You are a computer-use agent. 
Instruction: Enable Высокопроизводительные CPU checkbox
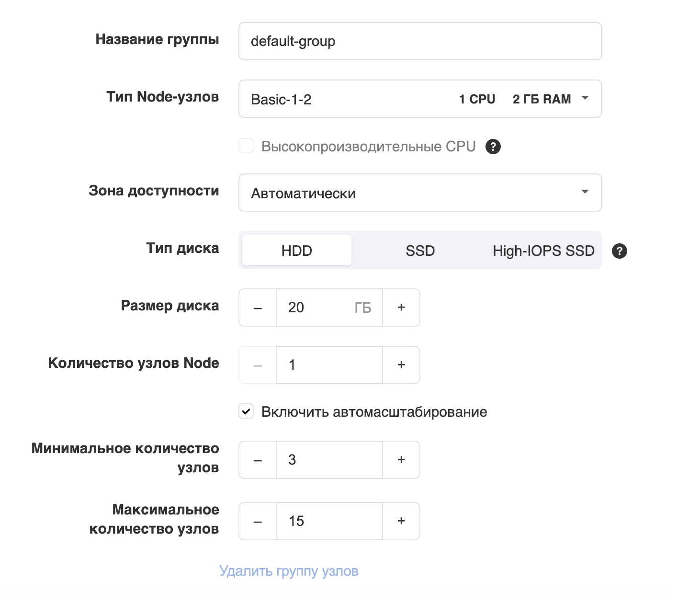[246, 146]
